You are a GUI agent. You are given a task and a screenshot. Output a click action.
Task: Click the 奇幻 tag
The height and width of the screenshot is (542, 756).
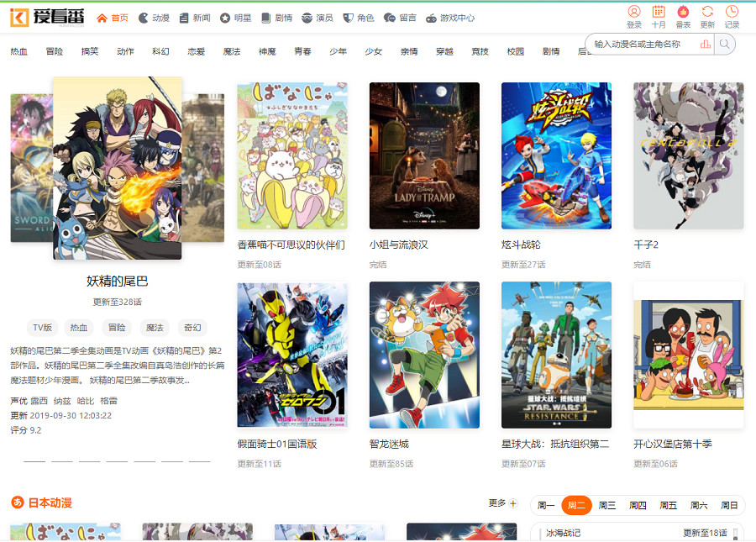[192, 328]
